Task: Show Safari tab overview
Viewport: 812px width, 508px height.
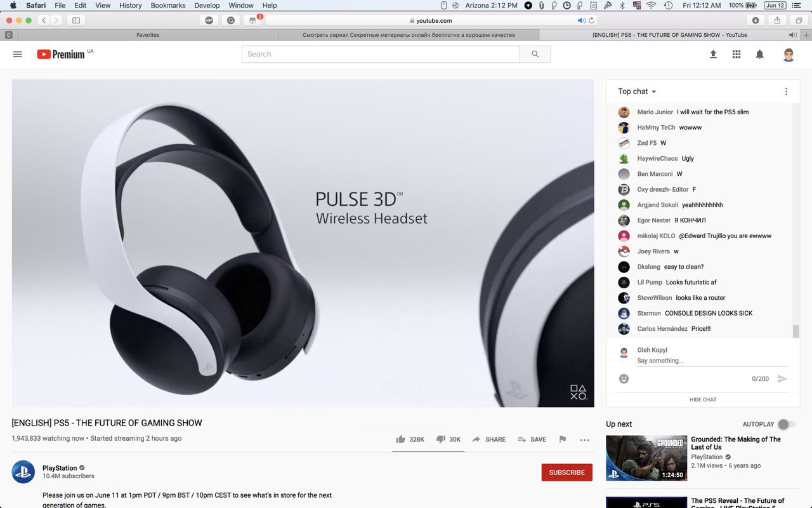Action: click(x=799, y=20)
